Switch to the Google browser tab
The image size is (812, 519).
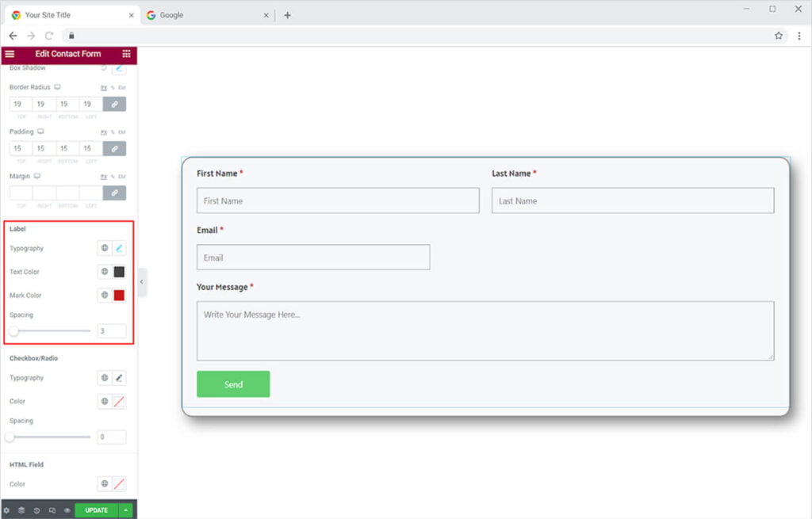(x=171, y=15)
